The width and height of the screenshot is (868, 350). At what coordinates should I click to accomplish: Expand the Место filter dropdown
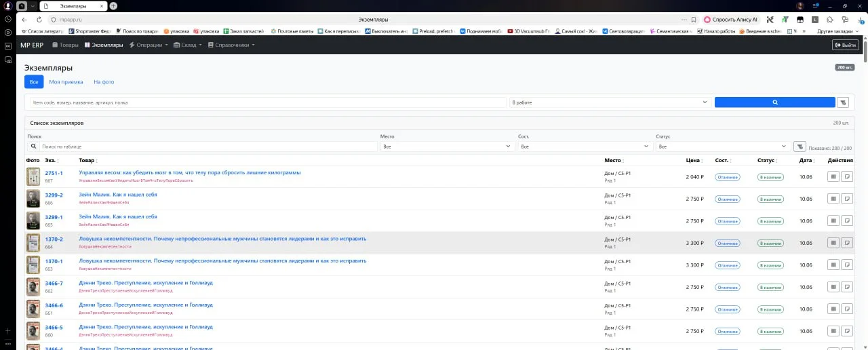446,147
